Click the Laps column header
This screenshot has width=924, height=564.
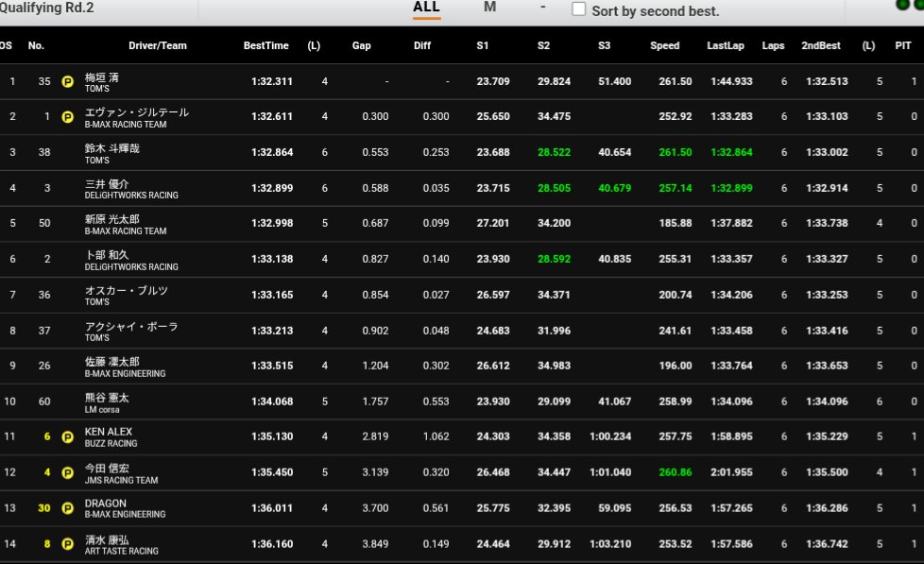773,45
